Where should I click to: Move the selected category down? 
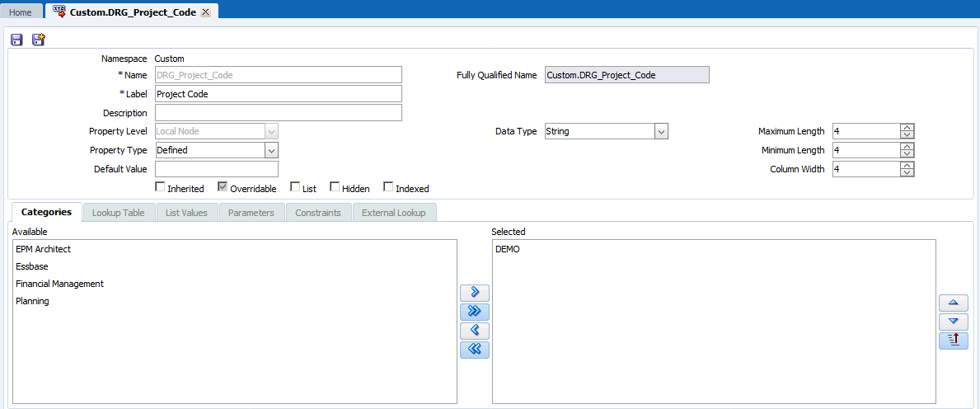pos(954,322)
